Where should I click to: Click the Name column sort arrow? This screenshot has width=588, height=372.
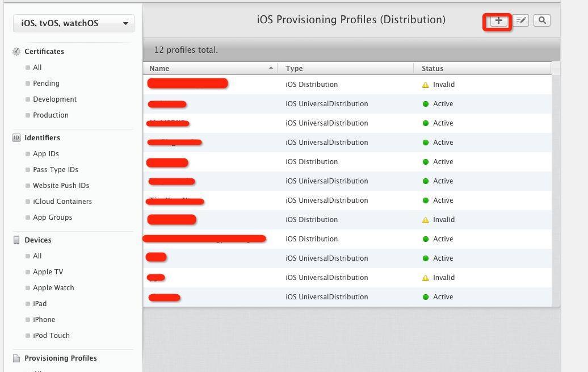pyautogui.click(x=271, y=68)
